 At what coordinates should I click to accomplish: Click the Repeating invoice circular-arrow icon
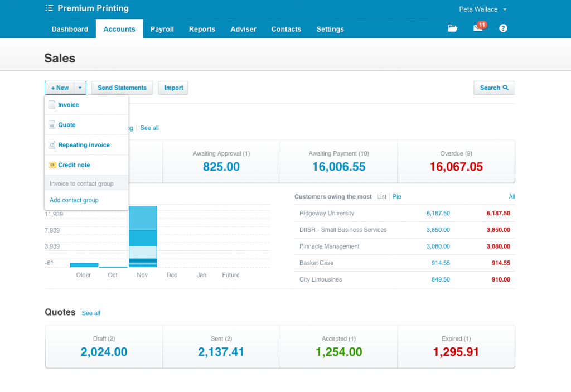coord(53,144)
